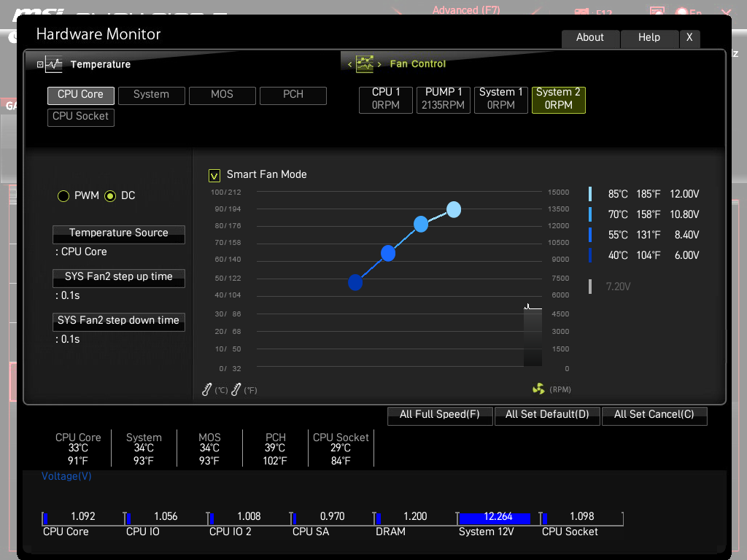Select the System 1 fan
This screenshot has height=560, width=747.
pos(500,99)
